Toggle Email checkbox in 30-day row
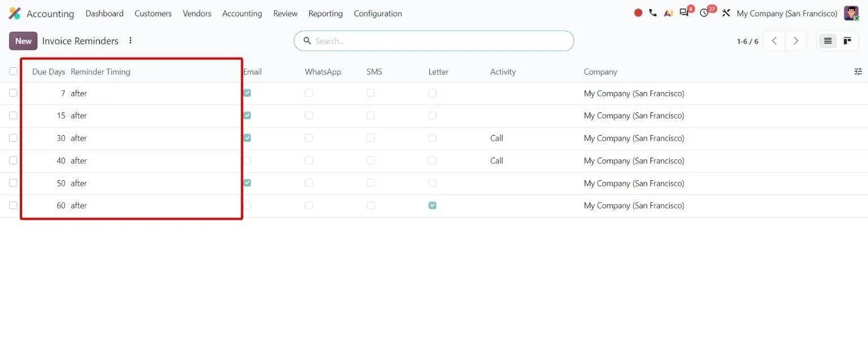The height and width of the screenshot is (361, 868). [247, 138]
